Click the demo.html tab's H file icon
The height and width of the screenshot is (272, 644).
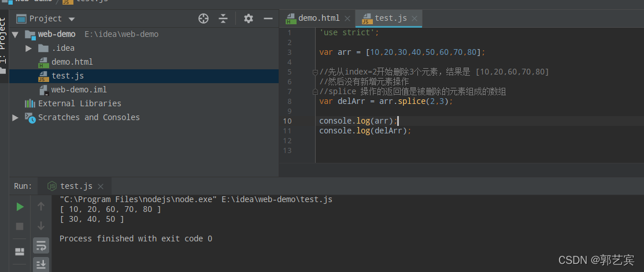coord(291,19)
